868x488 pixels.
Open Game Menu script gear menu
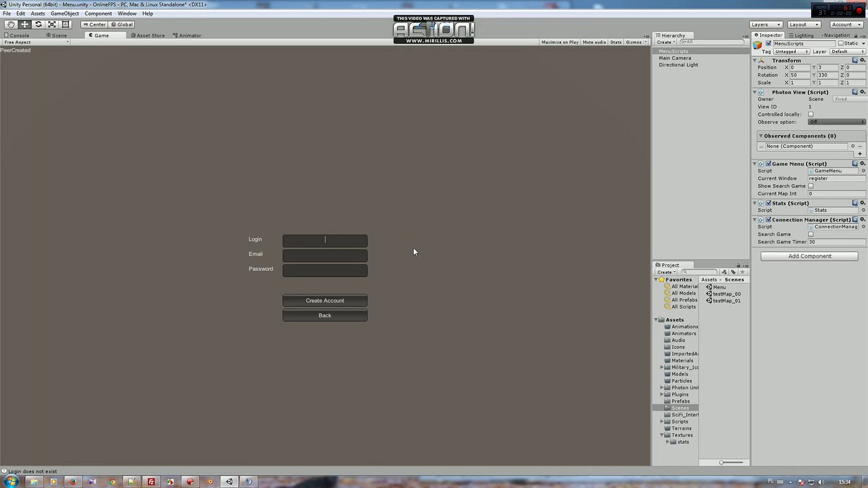(863, 163)
